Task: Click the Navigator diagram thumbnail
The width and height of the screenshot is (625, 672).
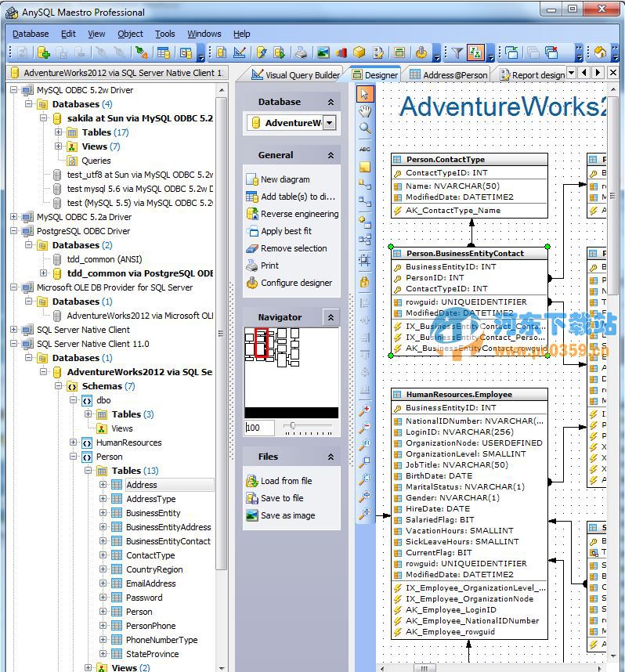Action: tap(291, 373)
